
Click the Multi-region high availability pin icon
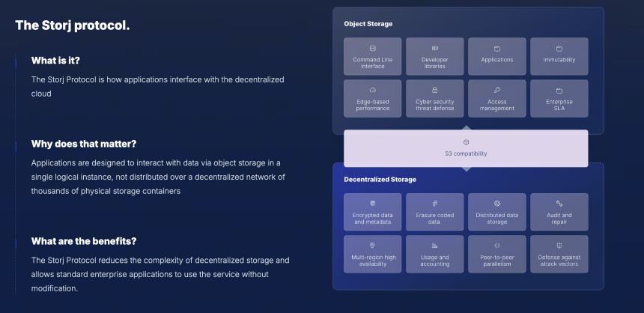[x=372, y=245]
